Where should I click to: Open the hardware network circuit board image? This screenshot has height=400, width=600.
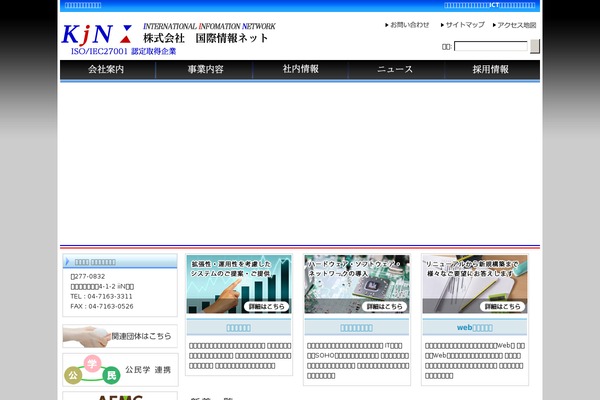[x=357, y=284]
